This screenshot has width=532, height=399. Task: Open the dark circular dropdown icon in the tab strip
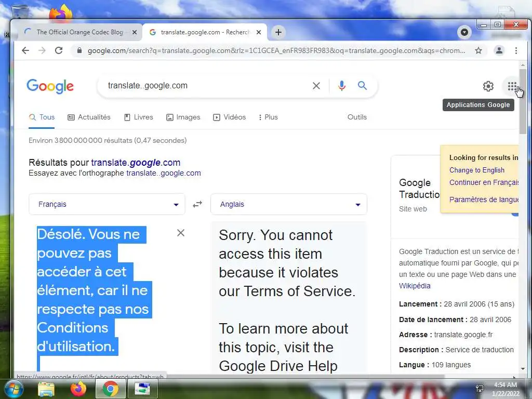pyautogui.click(x=464, y=32)
